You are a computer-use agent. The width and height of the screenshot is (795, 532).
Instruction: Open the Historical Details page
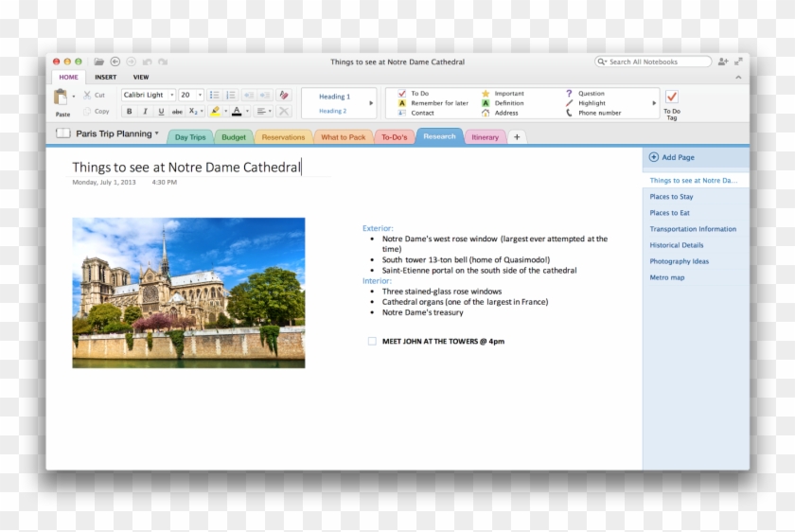(696, 245)
